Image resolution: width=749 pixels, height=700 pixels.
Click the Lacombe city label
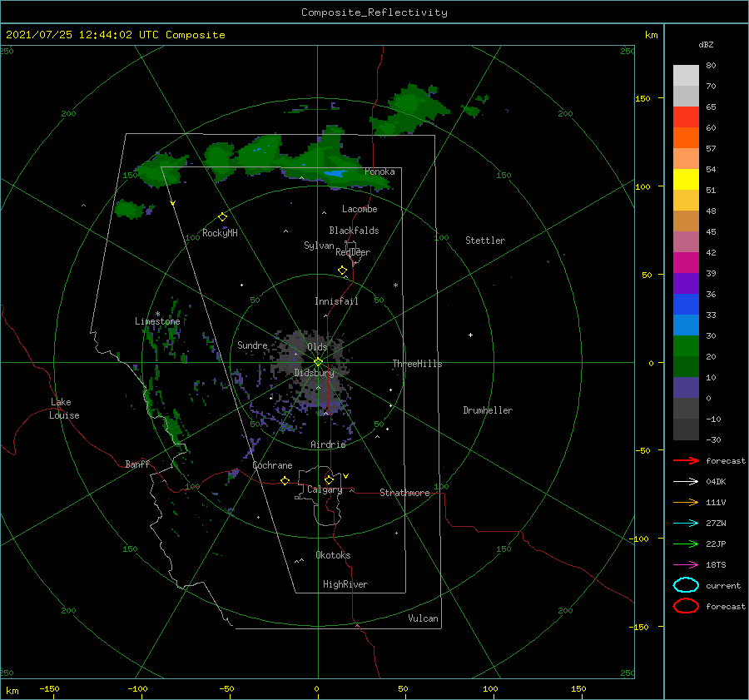(360, 209)
